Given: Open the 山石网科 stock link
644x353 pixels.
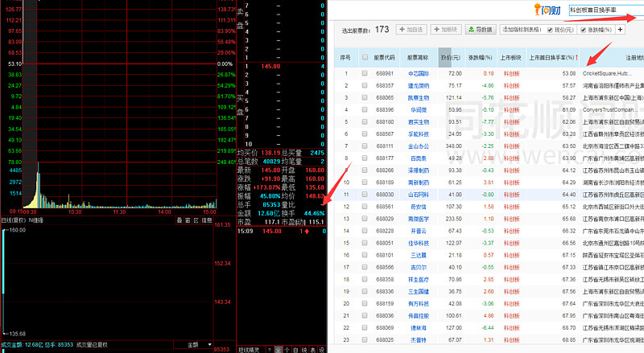Looking at the screenshot, I should pos(419,195).
